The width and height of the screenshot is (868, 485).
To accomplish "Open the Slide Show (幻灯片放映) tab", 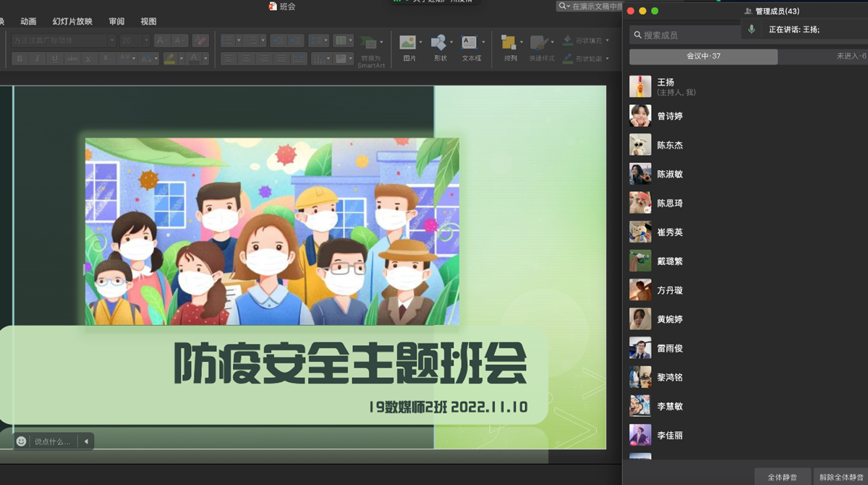I will [72, 22].
